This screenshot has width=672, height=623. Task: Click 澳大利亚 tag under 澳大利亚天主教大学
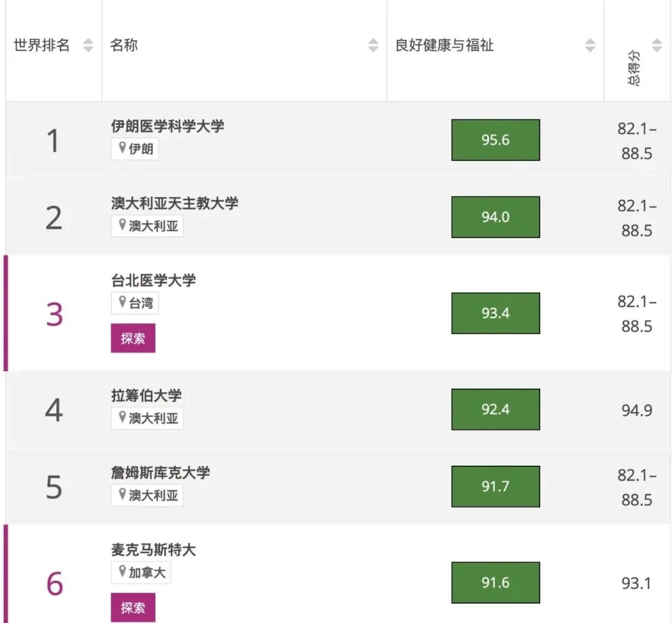click(x=147, y=226)
